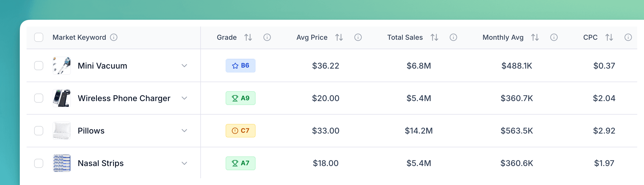Viewport: 644px width, 185px height.
Task: Check the Pillows row checkbox
Action: pyautogui.click(x=39, y=131)
